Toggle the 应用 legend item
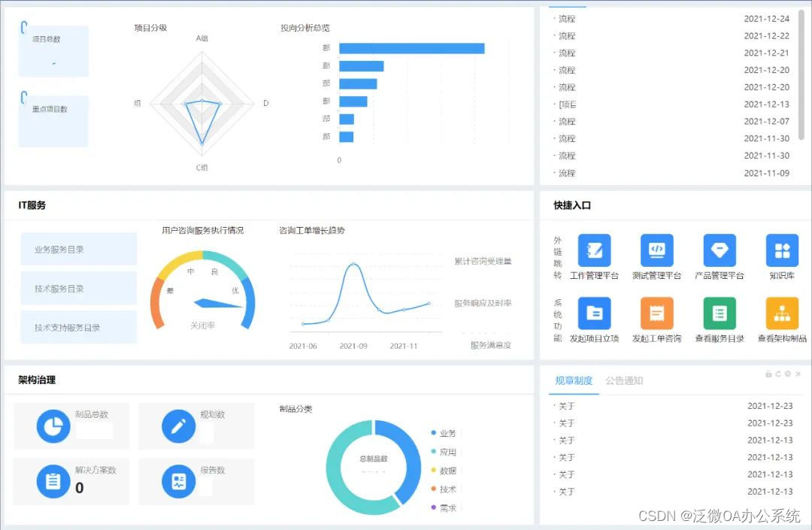Viewport: 812px width, 530px height. click(444, 452)
